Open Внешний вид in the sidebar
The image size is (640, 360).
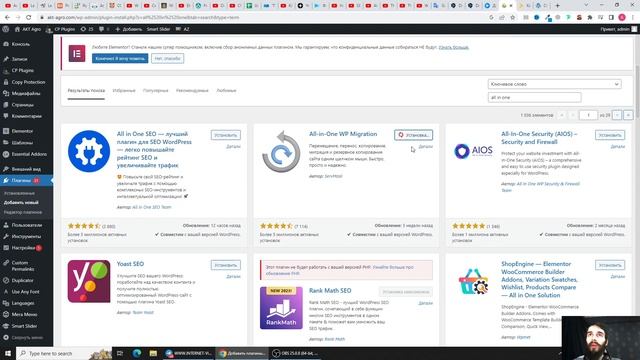pos(27,169)
